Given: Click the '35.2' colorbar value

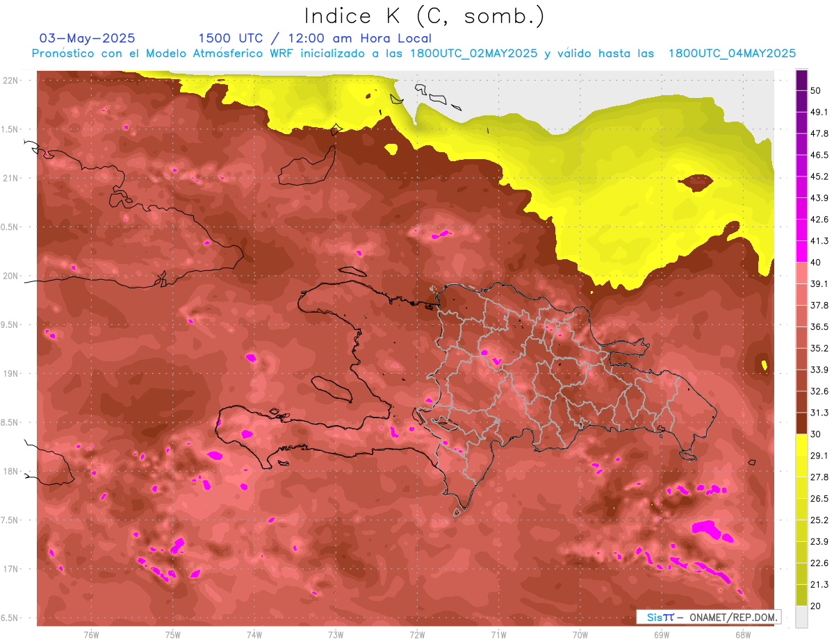Looking at the screenshot, I should tap(819, 348).
